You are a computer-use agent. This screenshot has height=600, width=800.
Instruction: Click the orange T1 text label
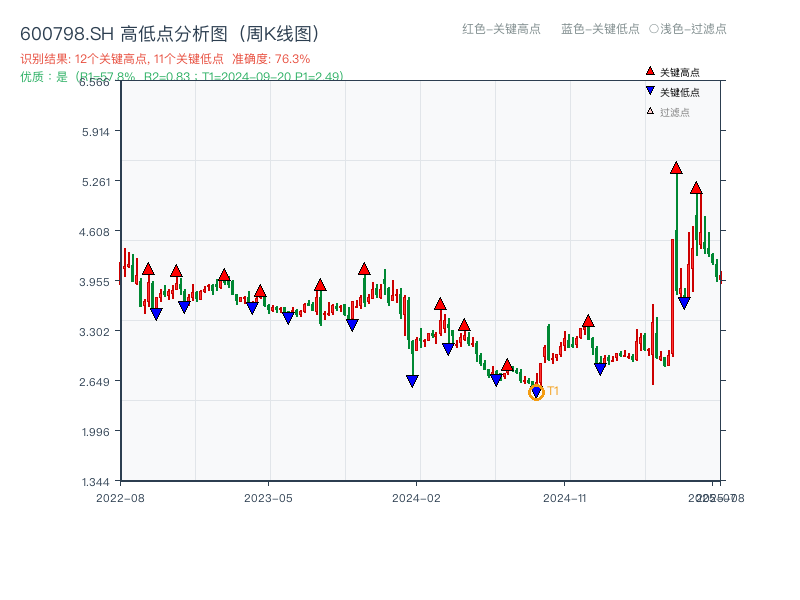pos(553,391)
